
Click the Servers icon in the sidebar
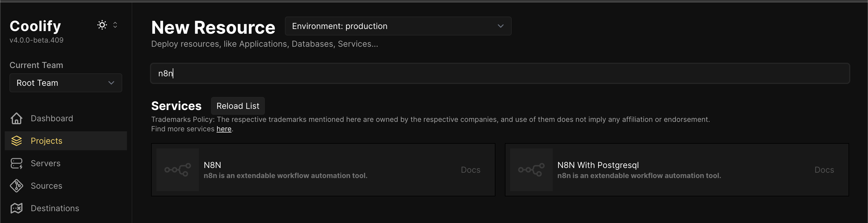pos(17,163)
